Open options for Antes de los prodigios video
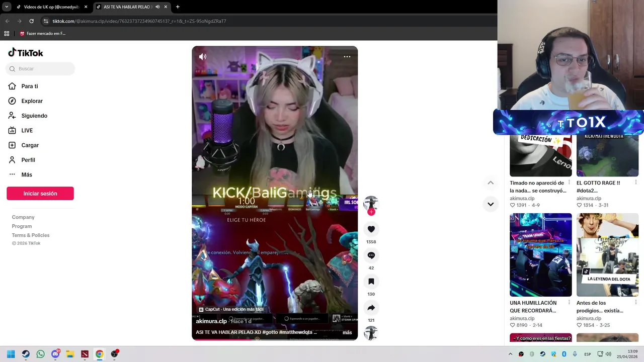 coord(635,302)
